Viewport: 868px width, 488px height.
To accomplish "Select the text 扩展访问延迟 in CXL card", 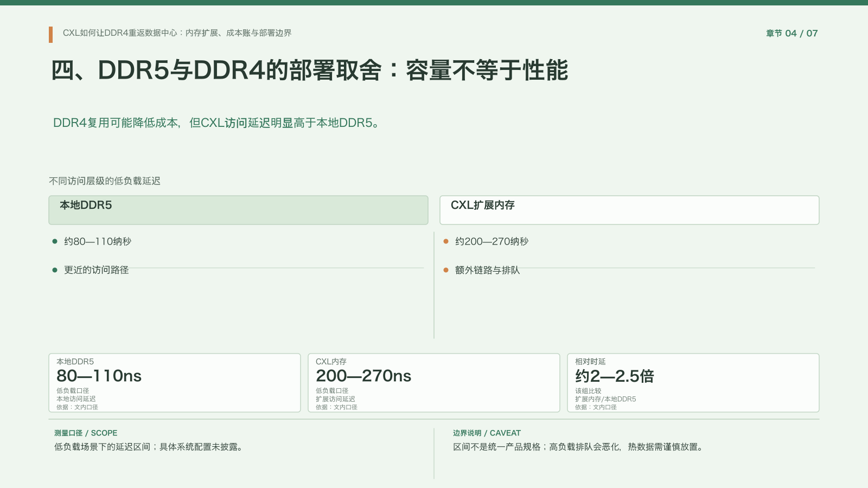I will 335,399.
